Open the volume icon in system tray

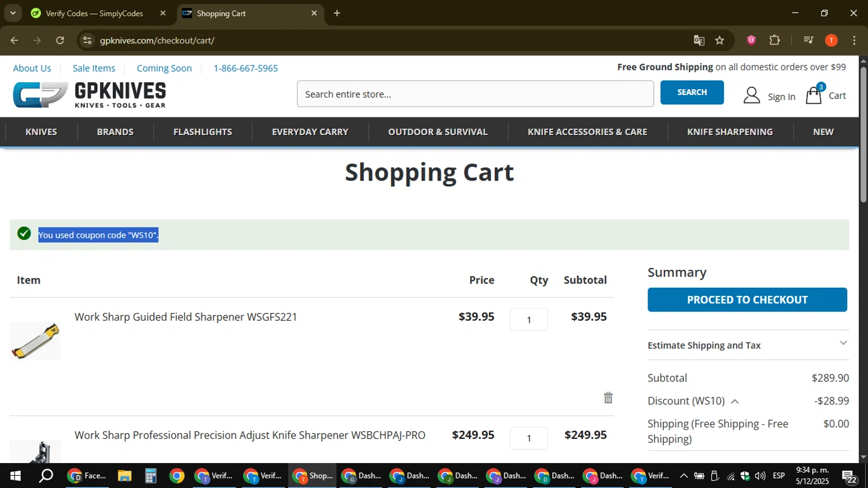760,476
